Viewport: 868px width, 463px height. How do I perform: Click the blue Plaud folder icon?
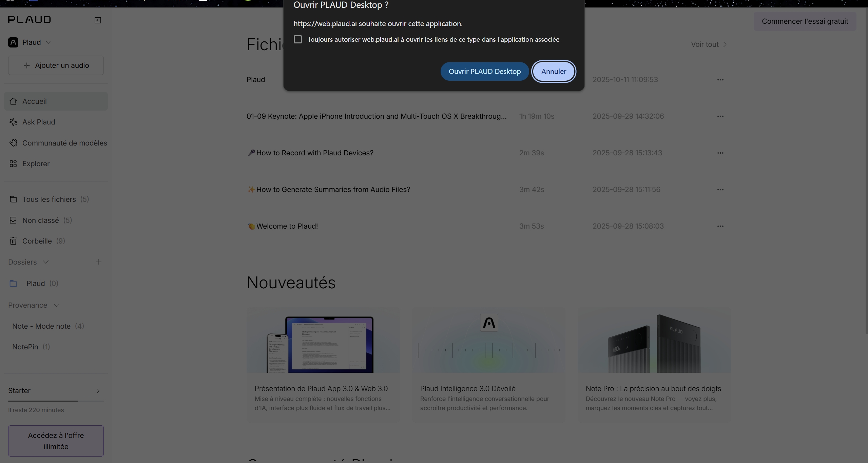pos(13,284)
